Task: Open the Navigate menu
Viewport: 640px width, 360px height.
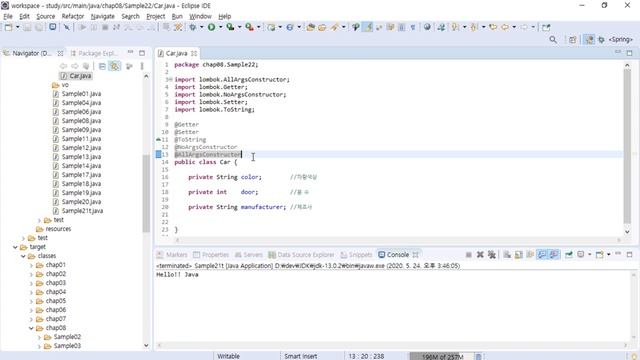Action: click(102, 16)
